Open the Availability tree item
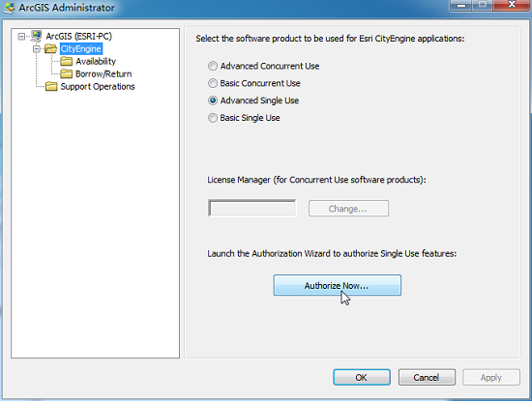The image size is (532, 401). click(x=96, y=61)
